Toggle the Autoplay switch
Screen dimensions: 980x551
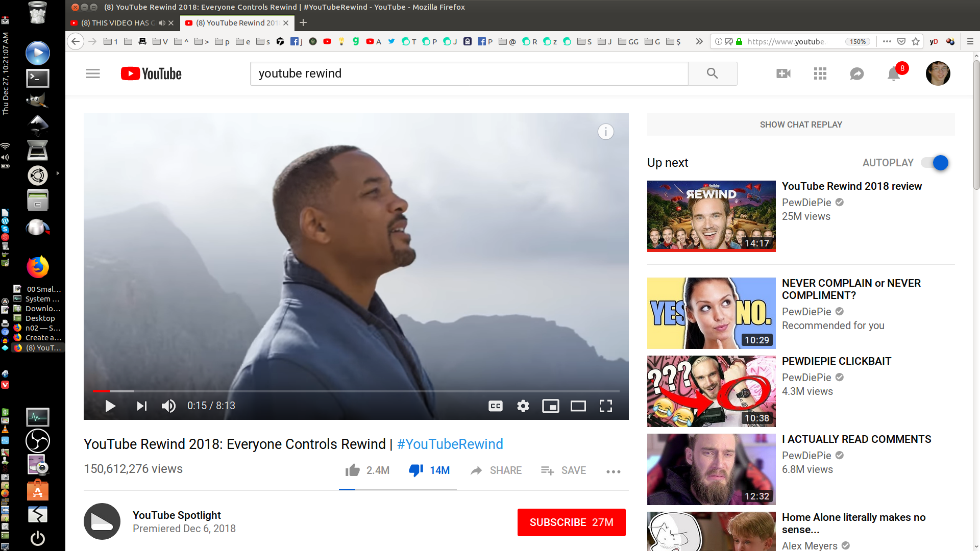click(935, 163)
